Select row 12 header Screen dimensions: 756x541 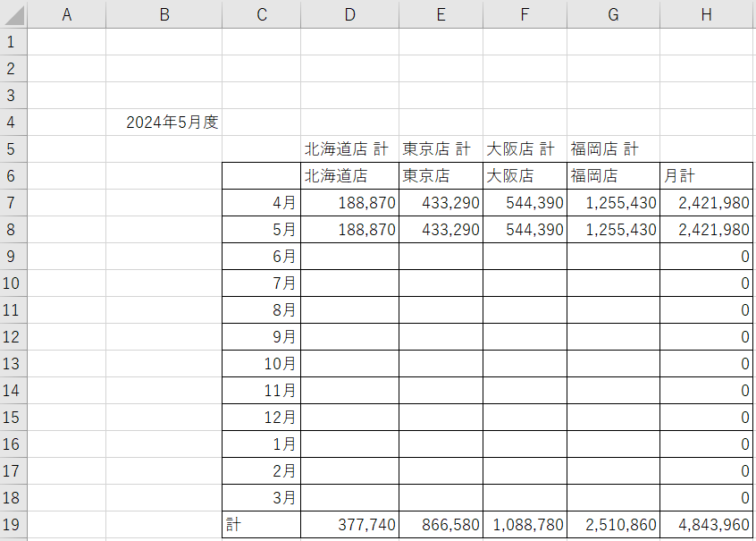[x=13, y=337]
